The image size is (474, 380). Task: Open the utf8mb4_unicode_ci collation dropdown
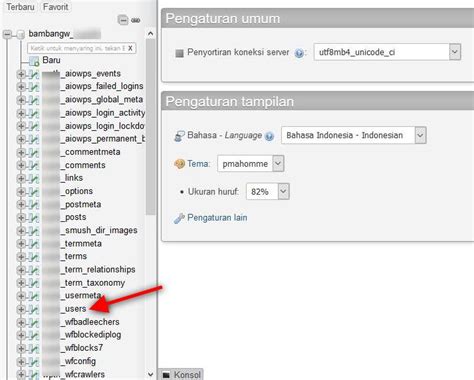click(x=387, y=52)
